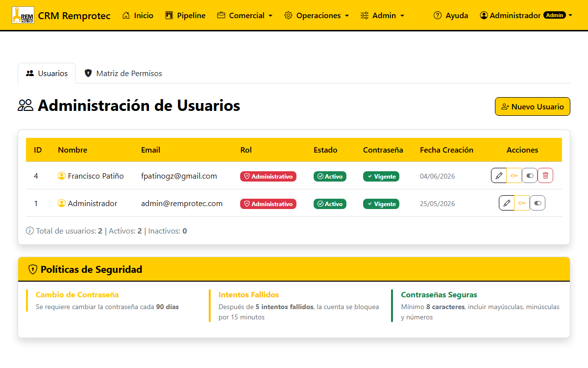Toggle active status of Francisco Patiño
The image size is (588, 368).
click(530, 176)
